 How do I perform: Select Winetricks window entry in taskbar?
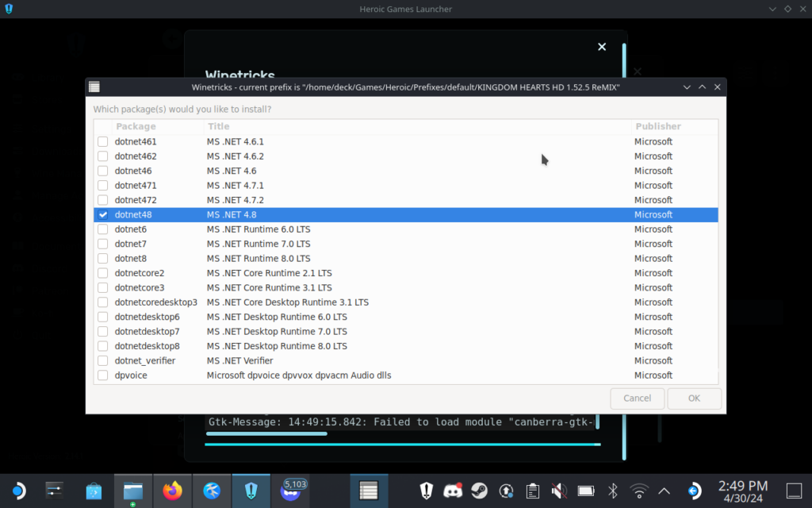coord(369,491)
